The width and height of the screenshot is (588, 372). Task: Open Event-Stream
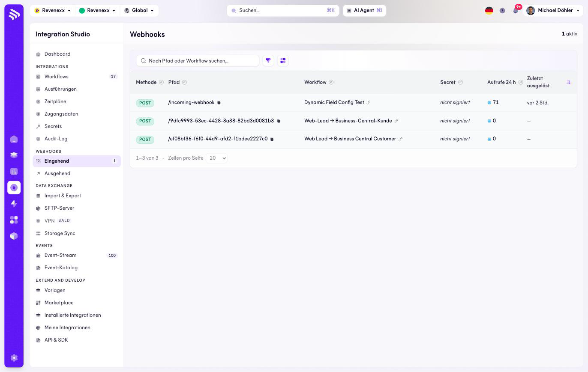pos(77,255)
